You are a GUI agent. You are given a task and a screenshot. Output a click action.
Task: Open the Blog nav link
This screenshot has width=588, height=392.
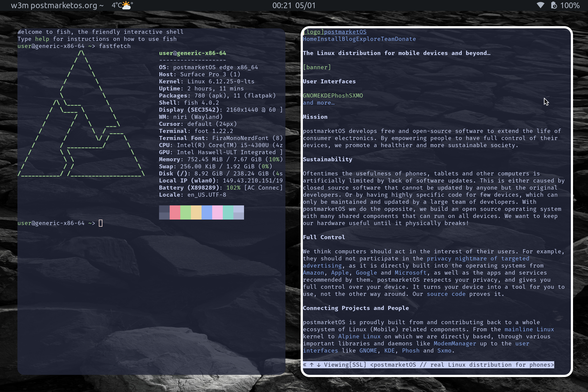click(x=349, y=39)
